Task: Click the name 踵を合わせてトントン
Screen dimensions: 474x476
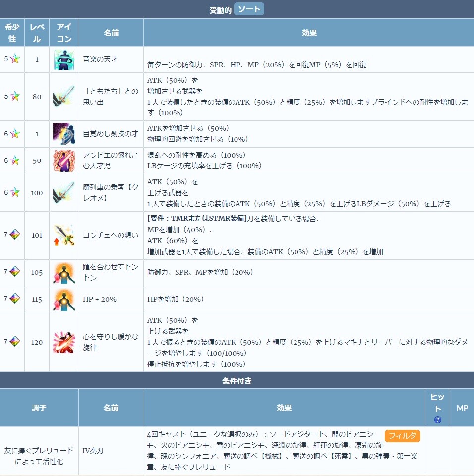Action: [111, 272]
